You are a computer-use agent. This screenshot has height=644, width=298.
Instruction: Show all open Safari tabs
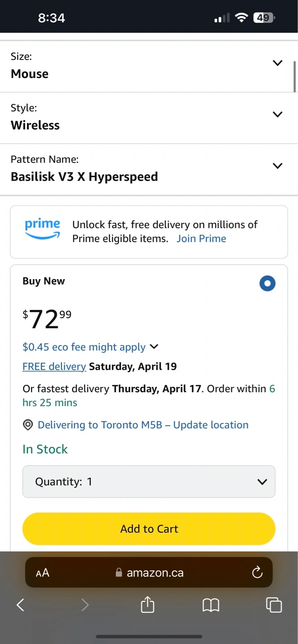pos(274,605)
